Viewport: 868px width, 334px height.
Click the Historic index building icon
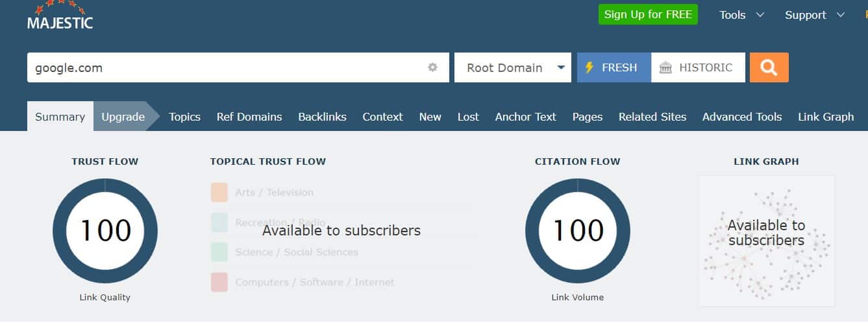(665, 67)
